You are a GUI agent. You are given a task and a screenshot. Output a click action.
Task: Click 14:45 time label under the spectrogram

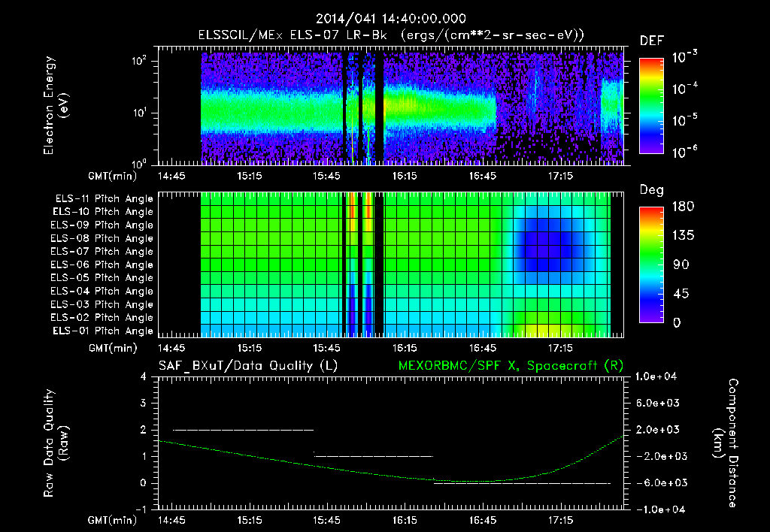tap(171, 176)
